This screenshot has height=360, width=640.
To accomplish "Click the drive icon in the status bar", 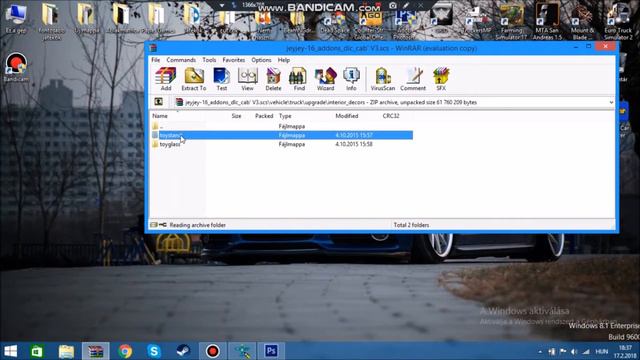I will pos(153,225).
